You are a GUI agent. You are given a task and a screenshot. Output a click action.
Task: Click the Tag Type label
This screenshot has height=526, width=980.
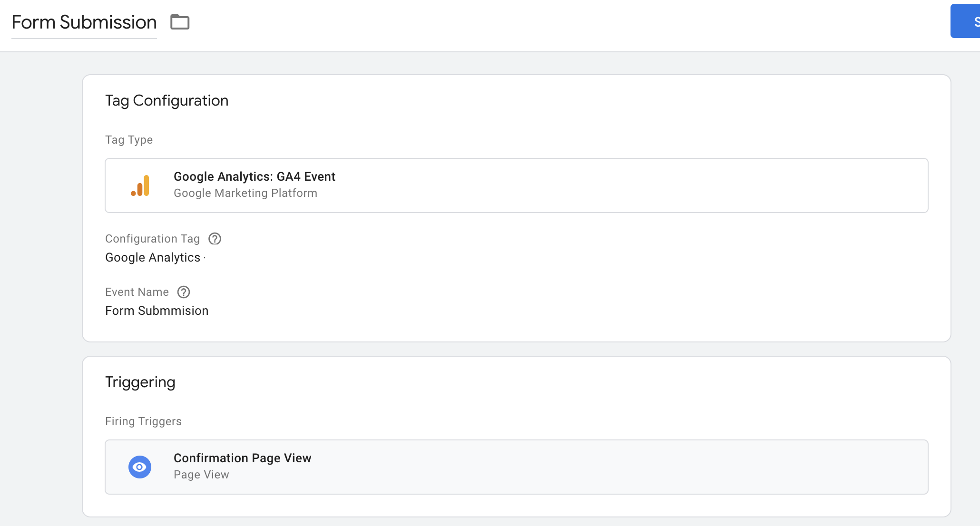point(128,140)
